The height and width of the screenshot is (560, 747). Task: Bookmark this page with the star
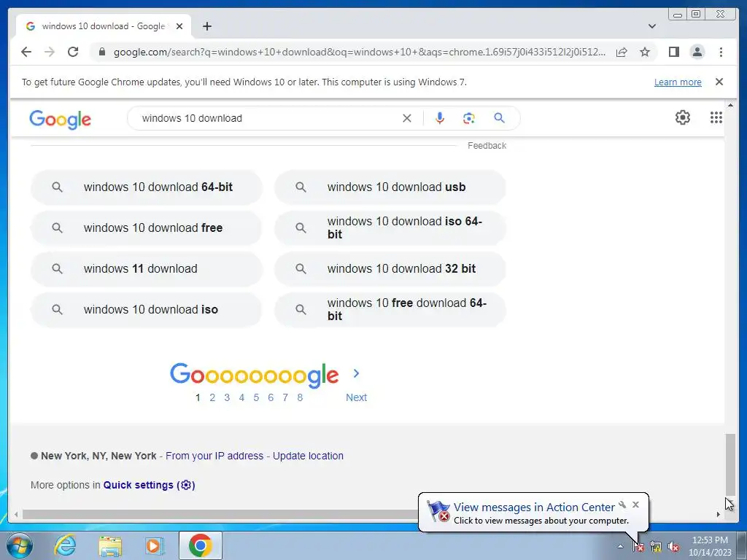click(x=645, y=52)
